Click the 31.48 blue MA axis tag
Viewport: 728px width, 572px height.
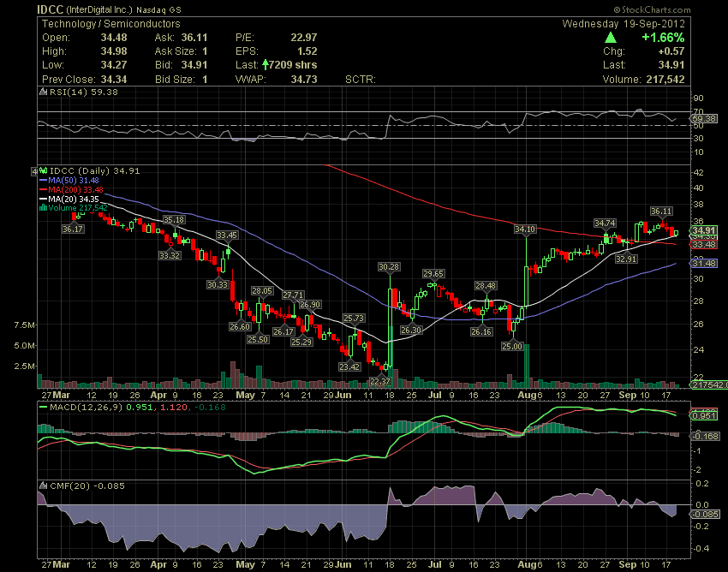(704, 263)
